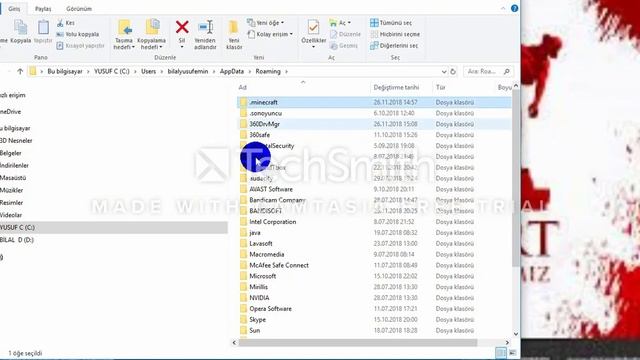The height and width of the screenshot is (360, 640).
Task: Sort by the Ad column header
Action: point(242,87)
